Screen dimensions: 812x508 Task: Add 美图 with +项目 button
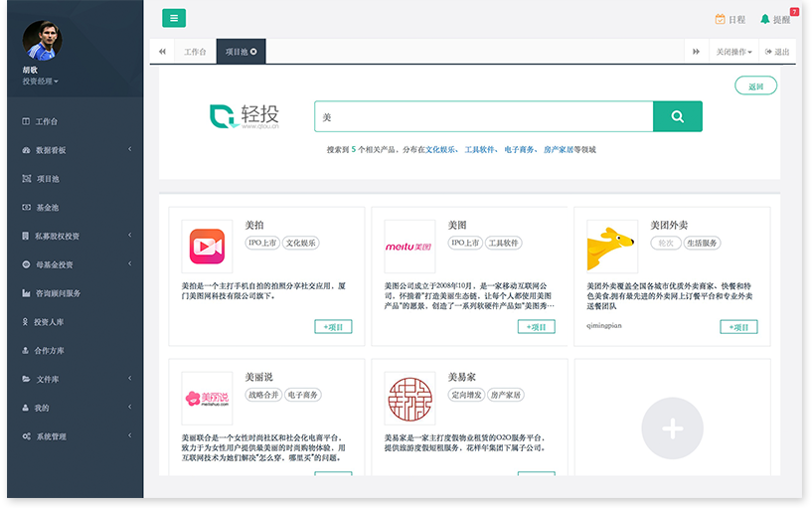537,327
